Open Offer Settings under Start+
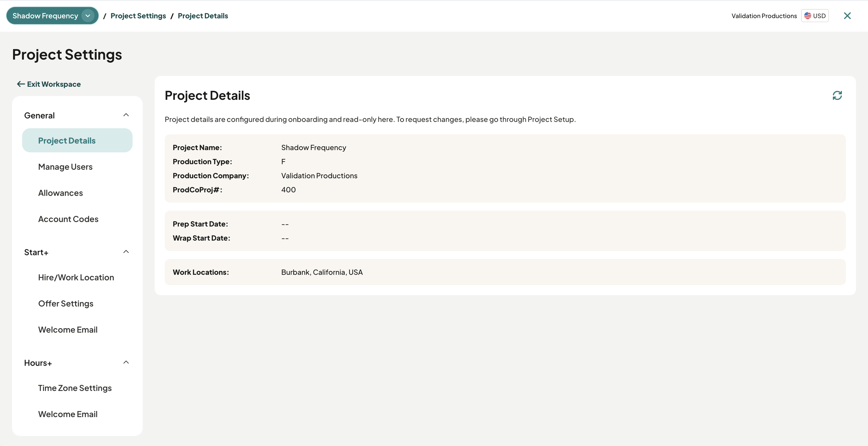 coord(66,304)
